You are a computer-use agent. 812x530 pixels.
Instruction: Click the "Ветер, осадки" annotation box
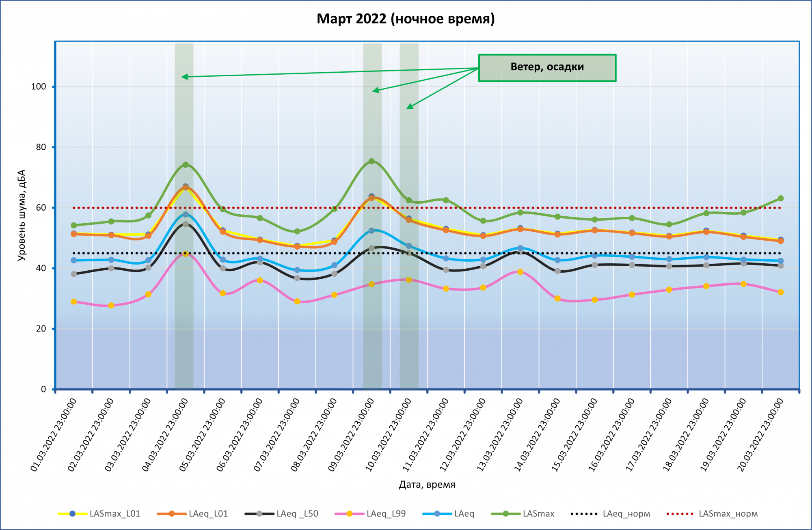(547, 68)
